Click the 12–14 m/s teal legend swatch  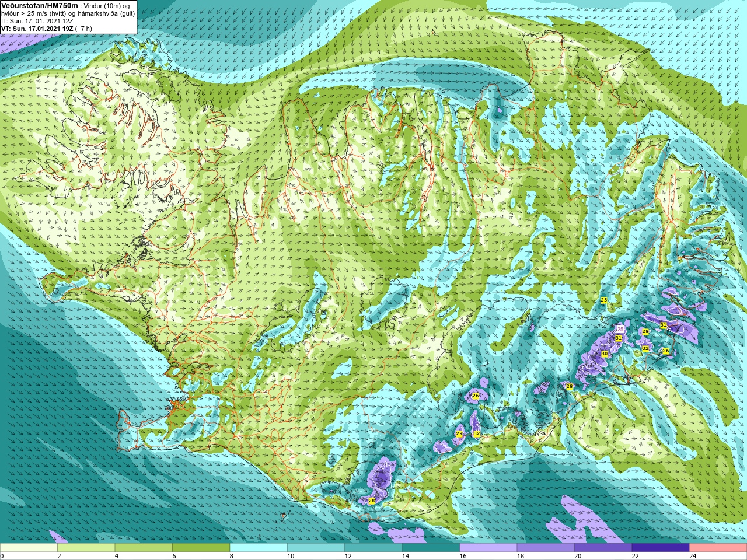(373, 548)
